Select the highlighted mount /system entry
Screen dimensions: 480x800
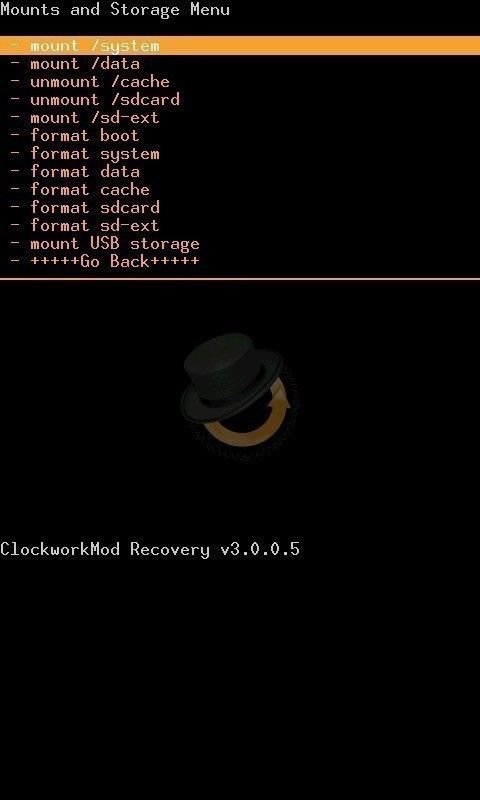pyautogui.click(x=240, y=46)
